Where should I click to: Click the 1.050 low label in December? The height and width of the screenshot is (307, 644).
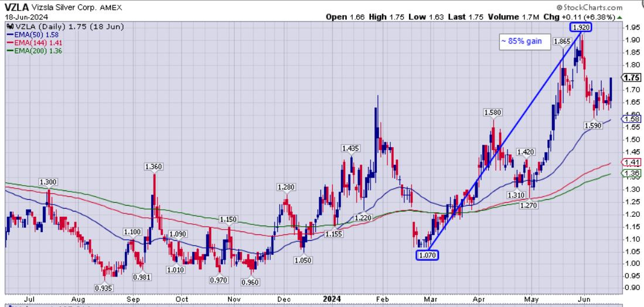click(x=303, y=260)
